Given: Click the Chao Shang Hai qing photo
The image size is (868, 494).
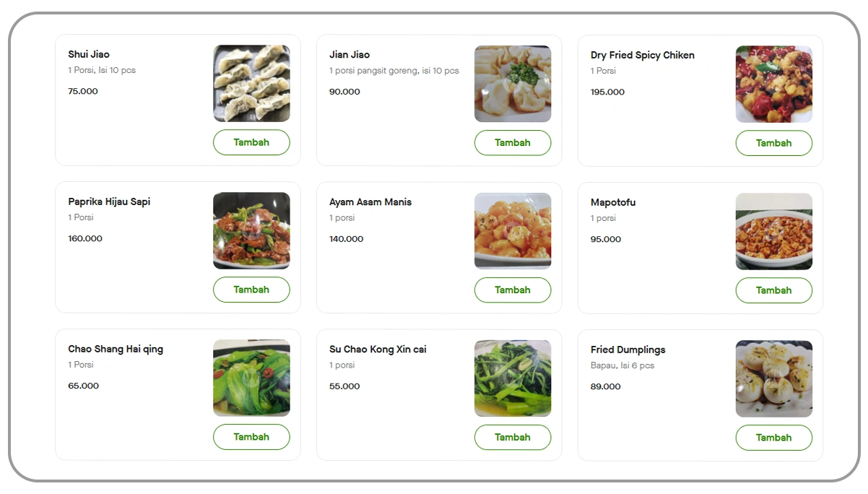Looking at the screenshot, I should tap(251, 378).
